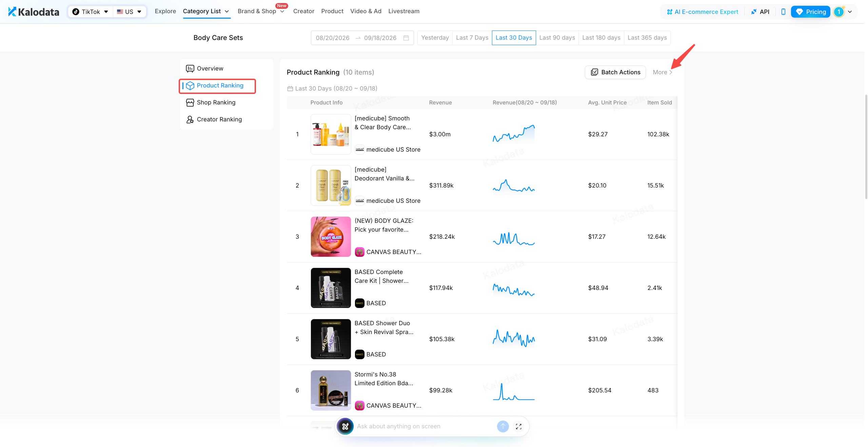This screenshot has width=868, height=447.
Task: Open the Product menu item
Action: click(x=332, y=11)
